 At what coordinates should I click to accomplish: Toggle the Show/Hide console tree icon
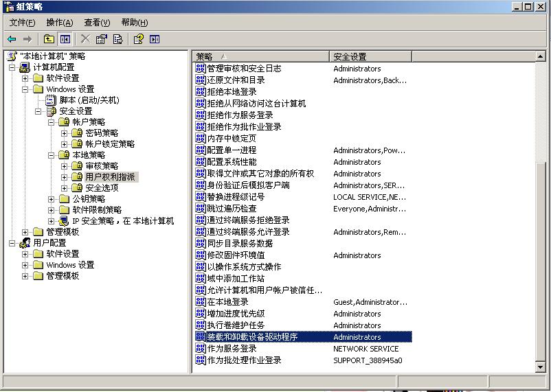pyautogui.click(x=65, y=39)
